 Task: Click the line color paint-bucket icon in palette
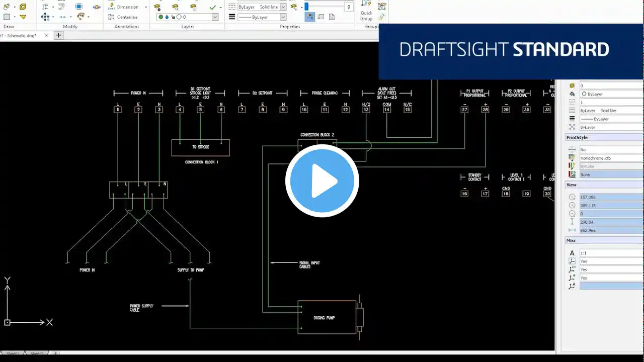coord(572,94)
